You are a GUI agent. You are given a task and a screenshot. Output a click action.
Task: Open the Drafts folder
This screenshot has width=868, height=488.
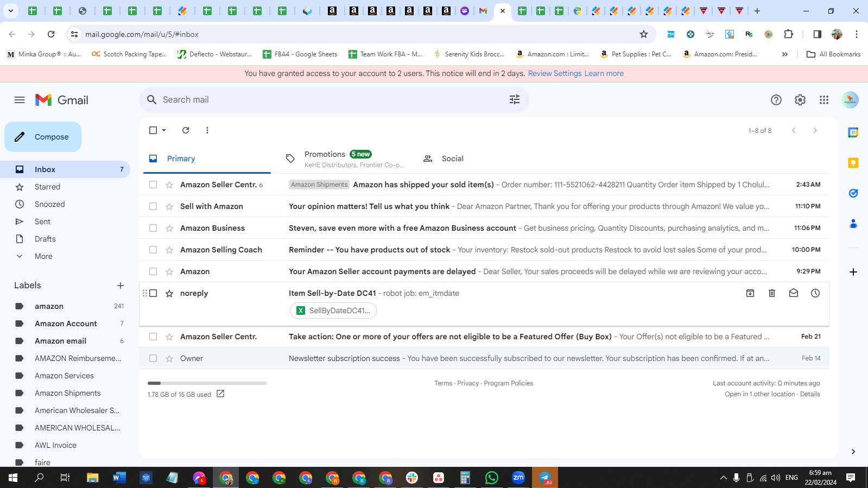click(x=45, y=239)
